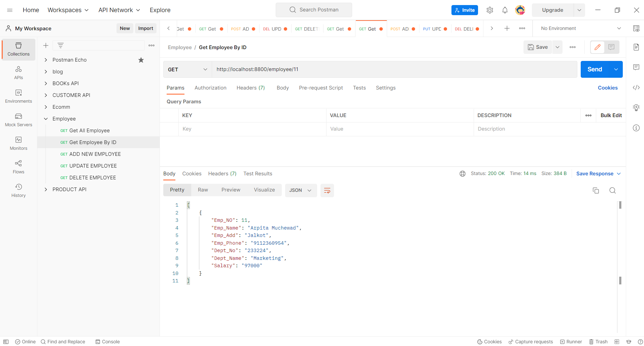Open the code snippet panel in right sidebar
The width and height of the screenshot is (644, 346).
(636, 88)
